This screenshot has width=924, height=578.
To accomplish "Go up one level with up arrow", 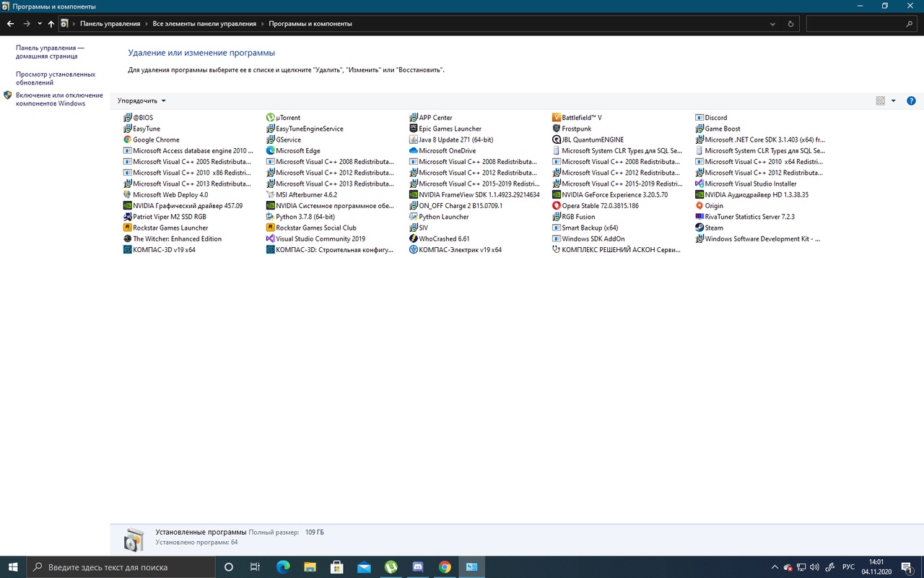I will pos(51,24).
